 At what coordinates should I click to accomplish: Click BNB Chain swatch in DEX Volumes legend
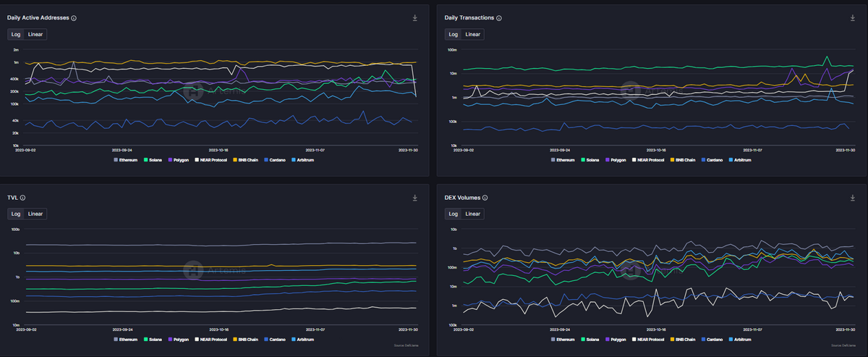click(x=672, y=339)
